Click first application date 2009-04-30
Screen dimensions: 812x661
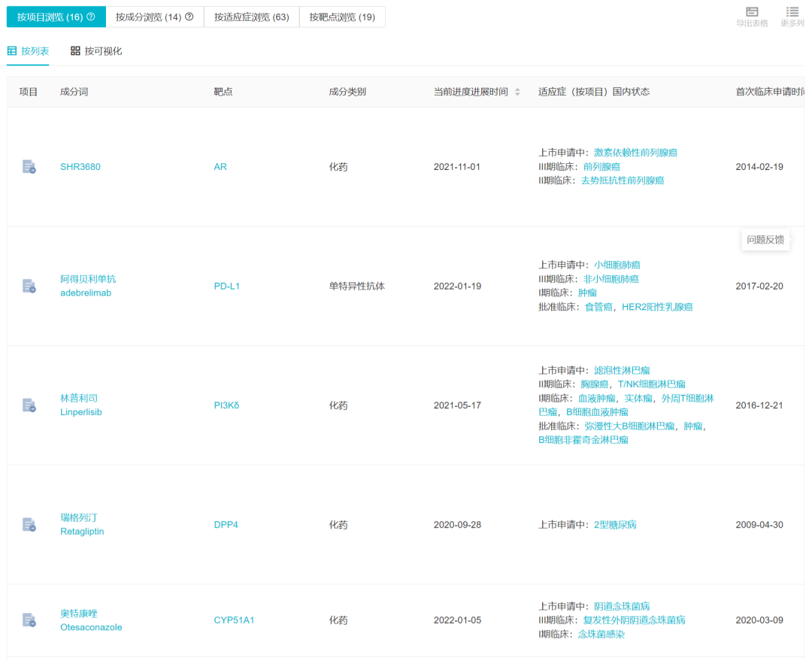click(x=759, y=525)
